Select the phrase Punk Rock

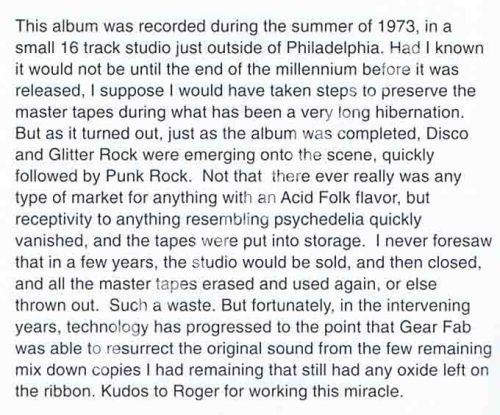pyautogui.click(x=147, y=176)
